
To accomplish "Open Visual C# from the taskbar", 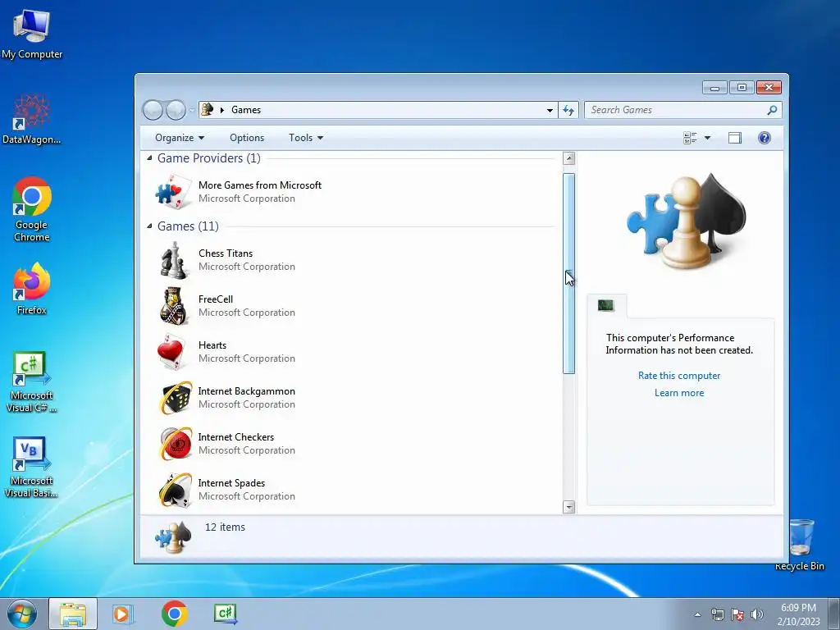I will pos(226,614).
